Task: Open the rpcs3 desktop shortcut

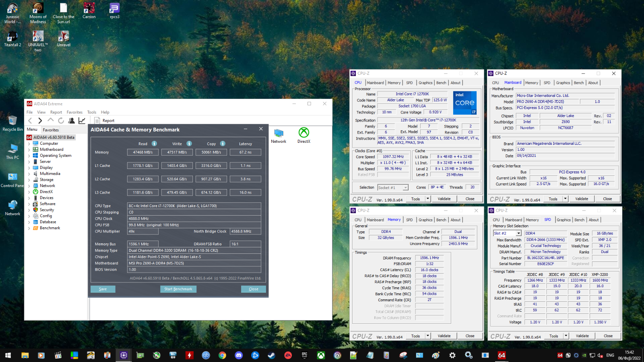Action: 115,11
